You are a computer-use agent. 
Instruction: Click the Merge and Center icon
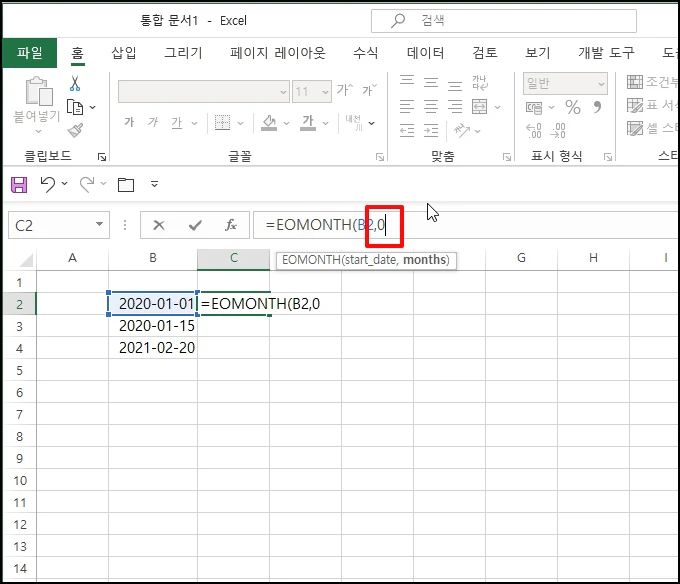click(480, 107)
